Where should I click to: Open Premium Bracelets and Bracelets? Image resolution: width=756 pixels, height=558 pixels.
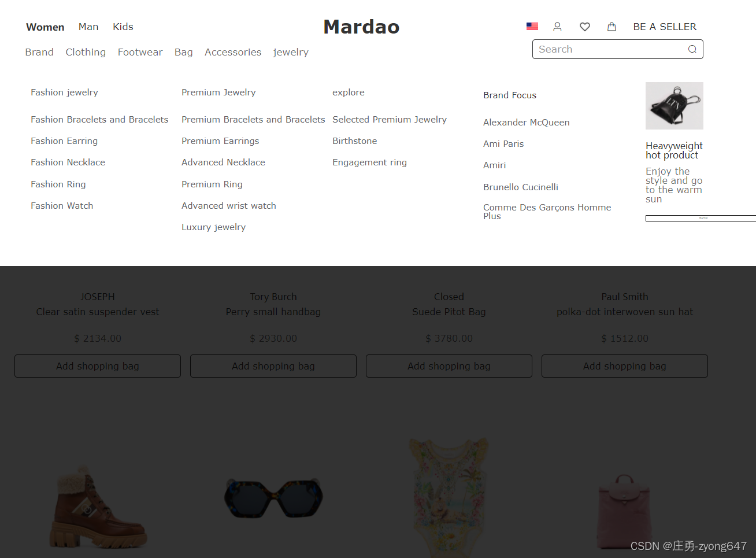pos(253,120)
